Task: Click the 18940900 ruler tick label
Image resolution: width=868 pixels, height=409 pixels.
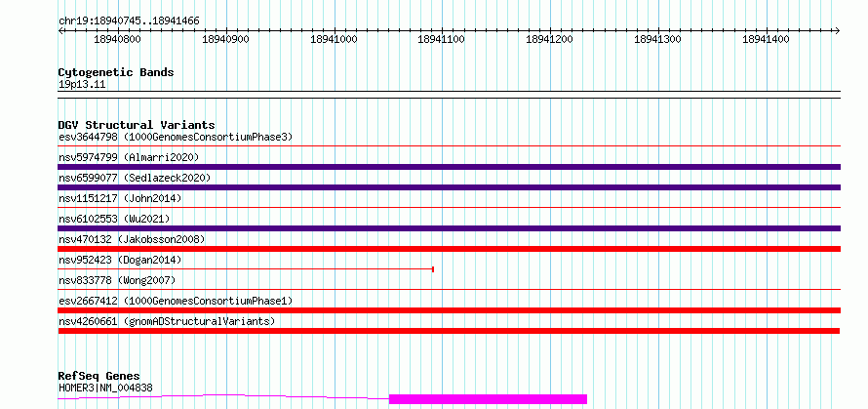Action: pyautogui.click(x=226, y=39)
